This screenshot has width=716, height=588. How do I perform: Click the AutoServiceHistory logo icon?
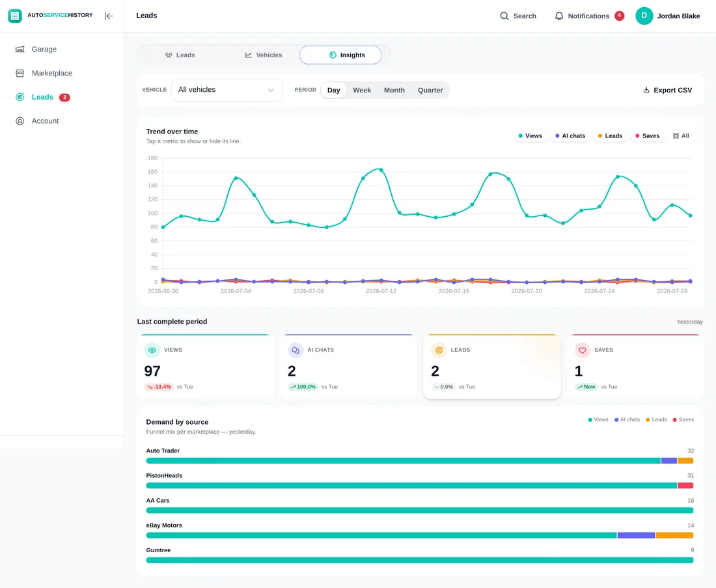tap(14, 16)
